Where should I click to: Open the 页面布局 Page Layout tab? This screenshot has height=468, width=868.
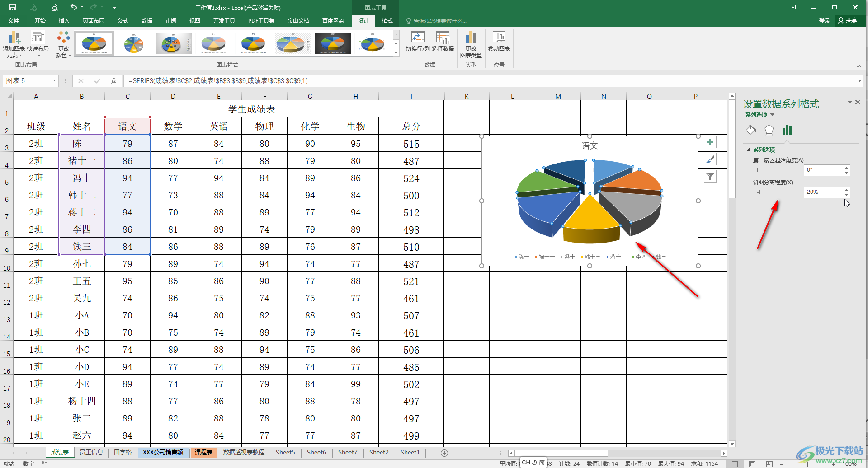[93, 21]
